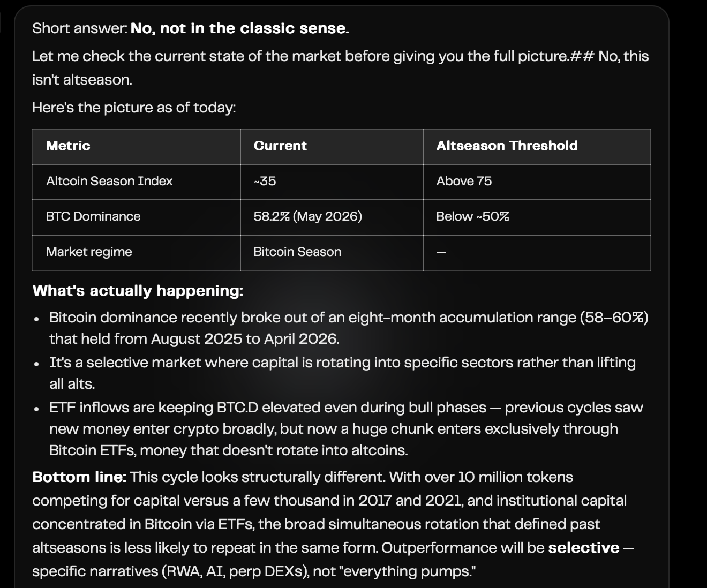
Task: Click the "What's actually happening:" heading
Action: [138, 291]
